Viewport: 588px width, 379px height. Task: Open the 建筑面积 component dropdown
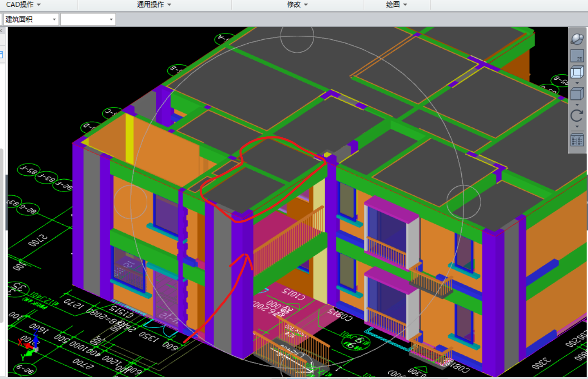tap(31, 19)
